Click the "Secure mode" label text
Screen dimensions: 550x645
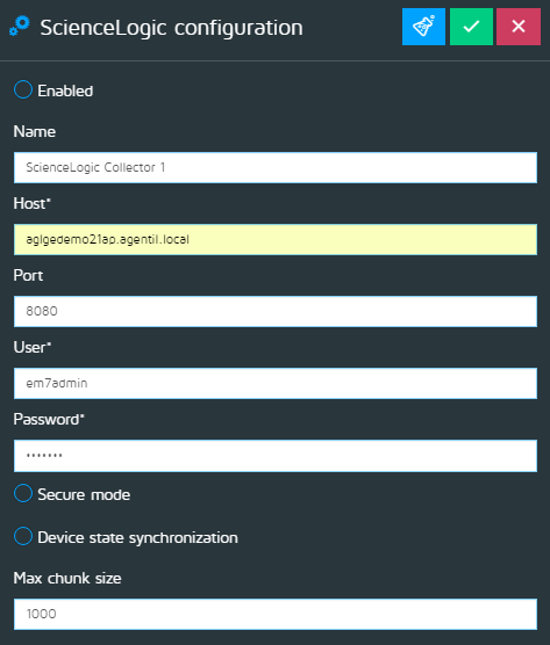(x=84, y=494)
